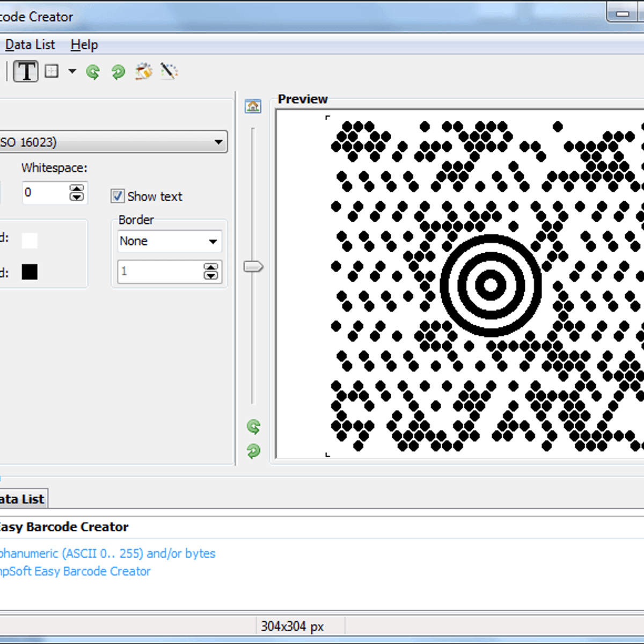This screenshot has width=644, height=644.
Task: Open the Help menu
Action: (84, 45)
